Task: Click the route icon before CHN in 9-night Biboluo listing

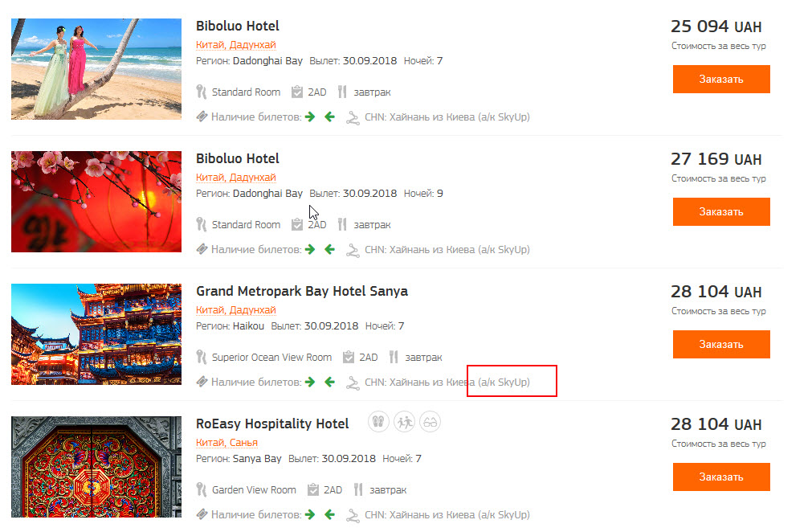Action: pos(353,250)
